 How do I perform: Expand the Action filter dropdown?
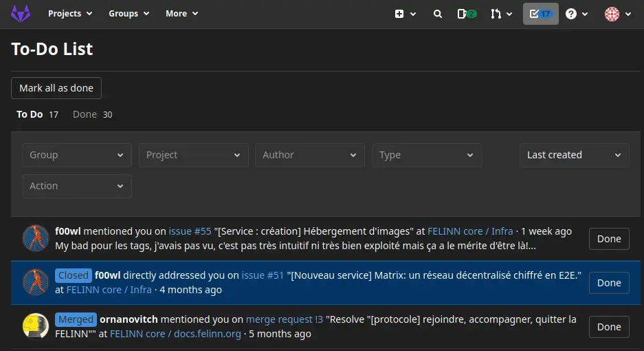coord(77,186)
